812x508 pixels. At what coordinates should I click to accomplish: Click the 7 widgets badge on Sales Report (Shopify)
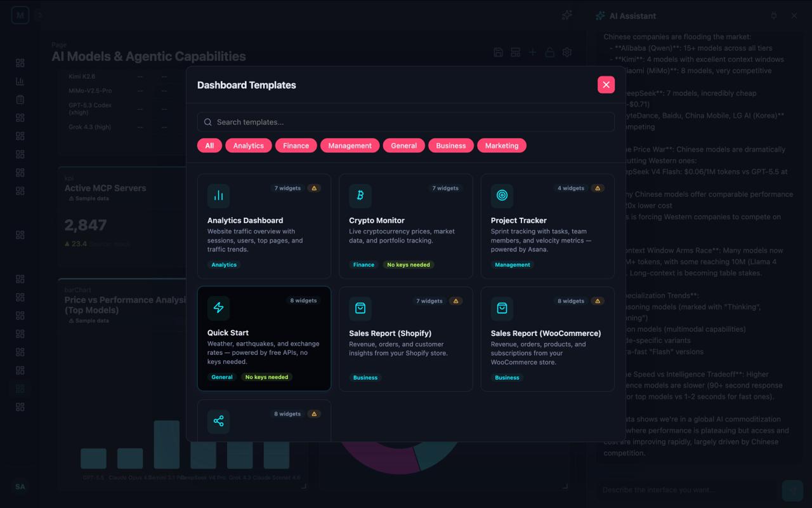click(429, 301)
